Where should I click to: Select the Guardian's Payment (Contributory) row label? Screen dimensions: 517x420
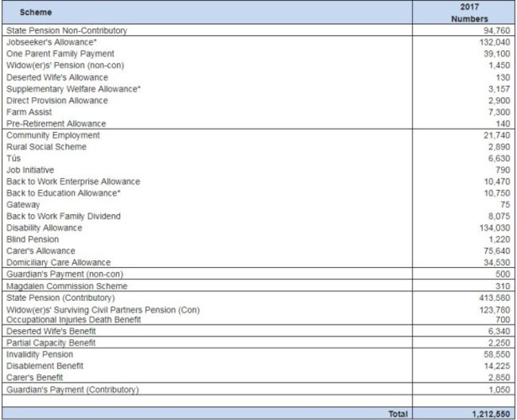point(72,390)
